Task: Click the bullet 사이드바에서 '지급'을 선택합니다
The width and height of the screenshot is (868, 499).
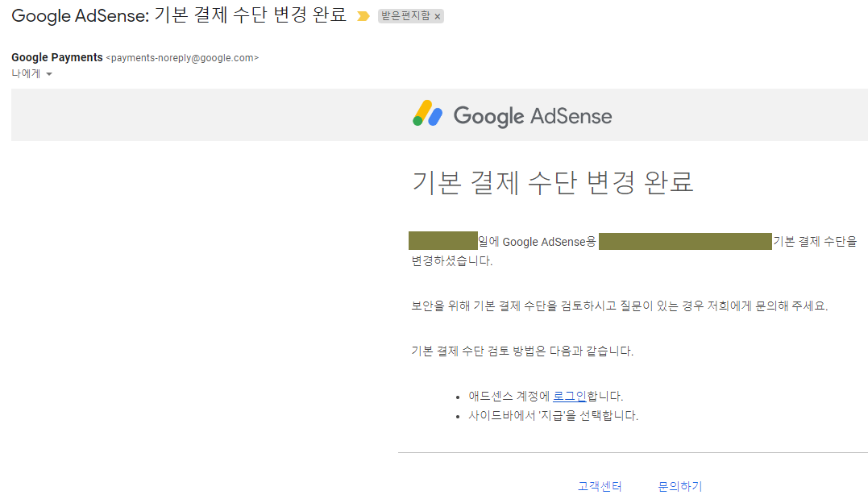Action: [553, 415]
